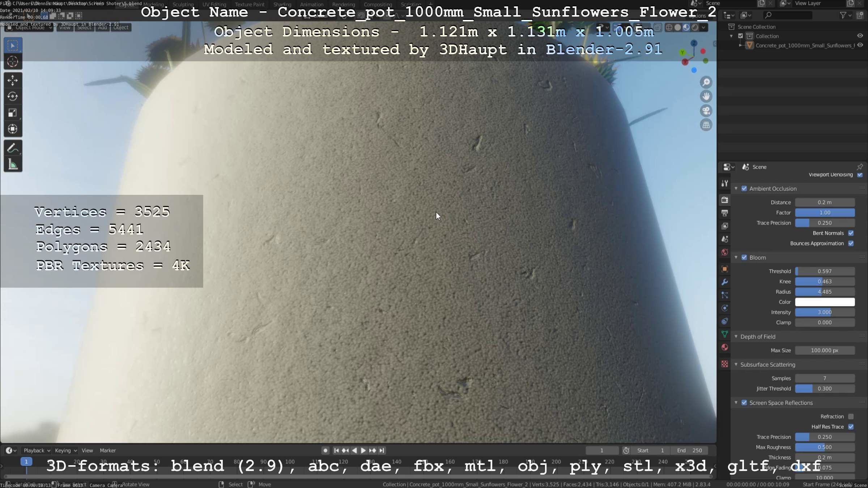Uncheck the Collection exclude checkbox
The height and width of the screenshot is (488, 868).
click(x=740, y=36)
